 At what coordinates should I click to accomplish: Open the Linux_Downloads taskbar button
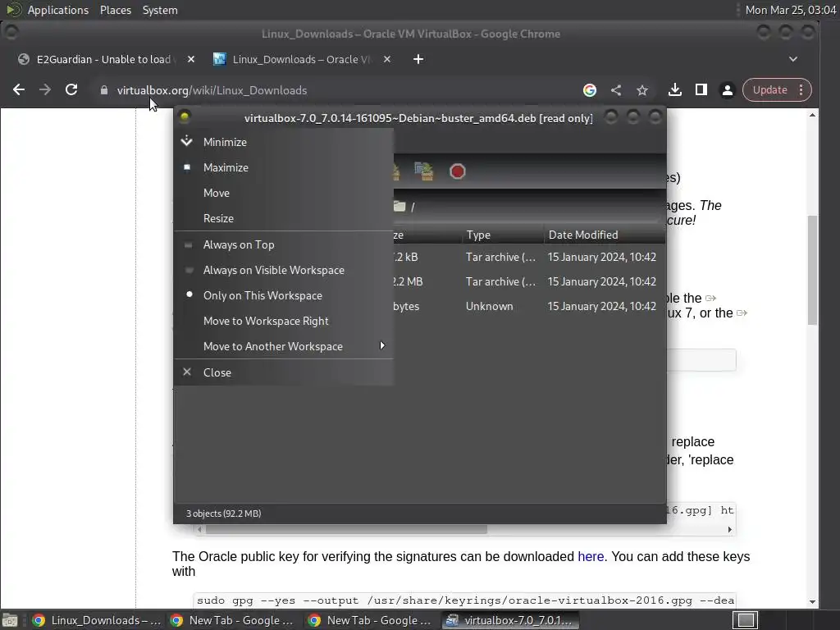[97, 620]
